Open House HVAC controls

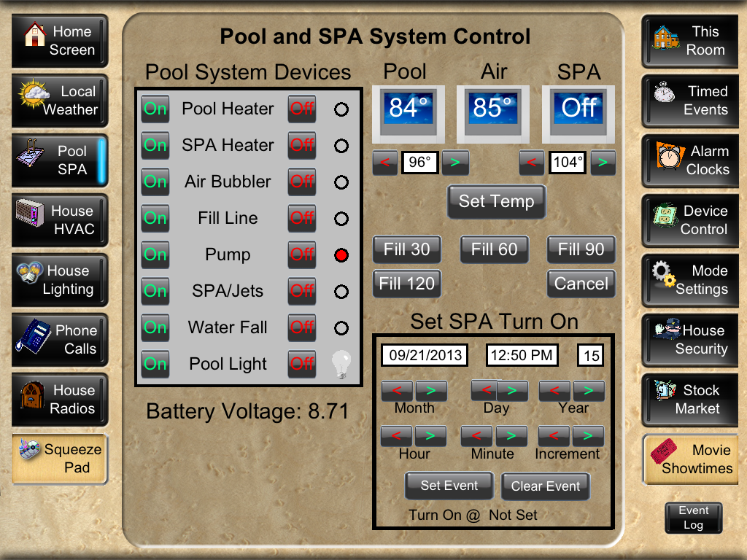[x=59, y=220]
